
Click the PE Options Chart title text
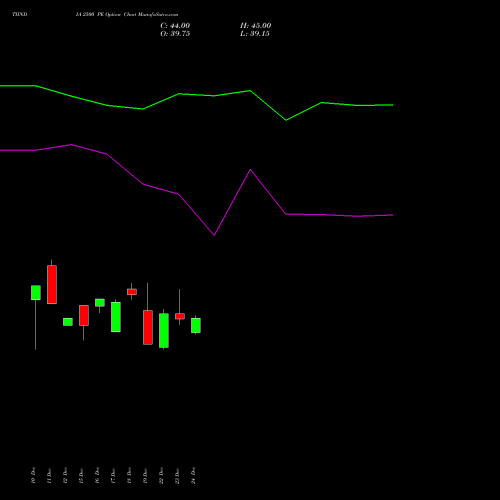(x=127, y=15)
